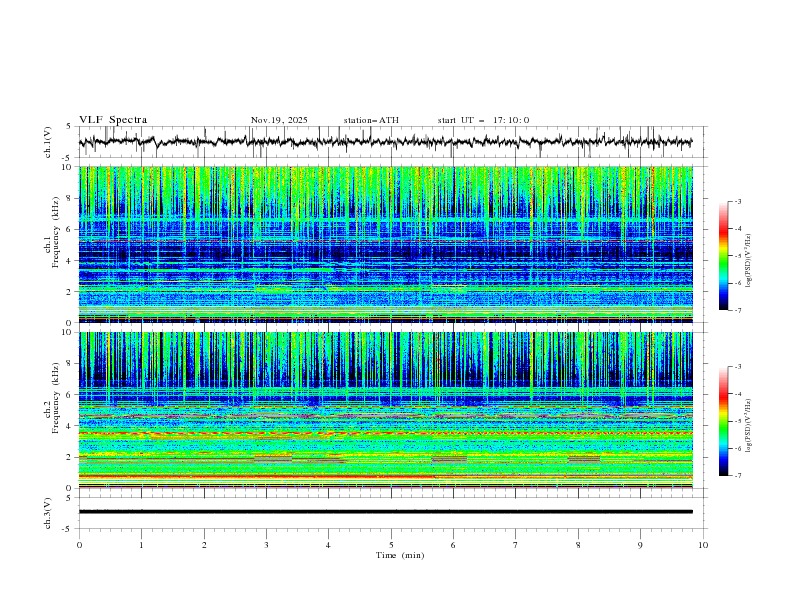Click the VLF Spectra title text
Viewport: 792px width, 612px height.
click(x=113, y=120)
